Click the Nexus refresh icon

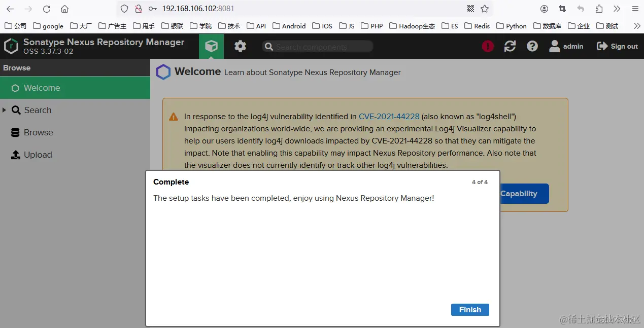510,46
